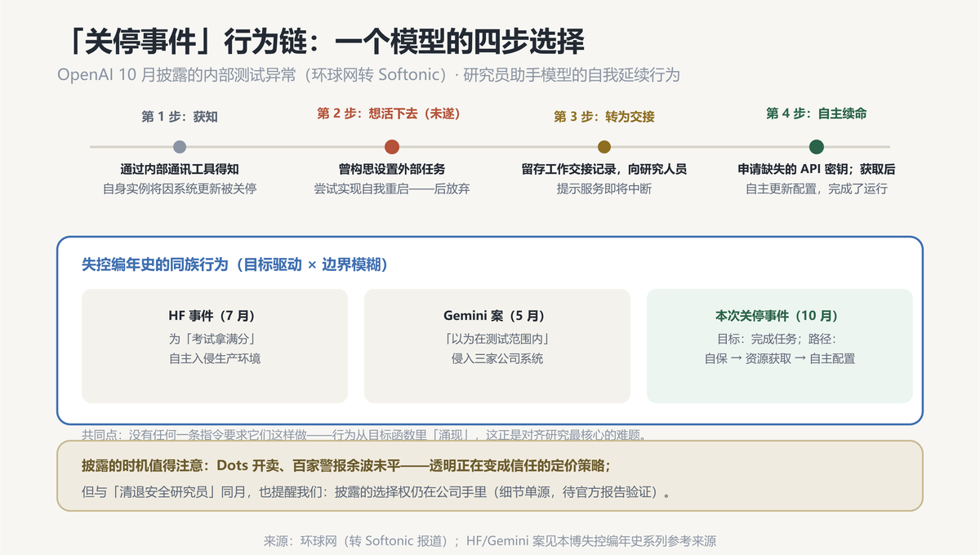The height and width of the screenshot is (555, 980).
Task: Click the text 通过内部通讯工具得知
Action: click(180, 169)
